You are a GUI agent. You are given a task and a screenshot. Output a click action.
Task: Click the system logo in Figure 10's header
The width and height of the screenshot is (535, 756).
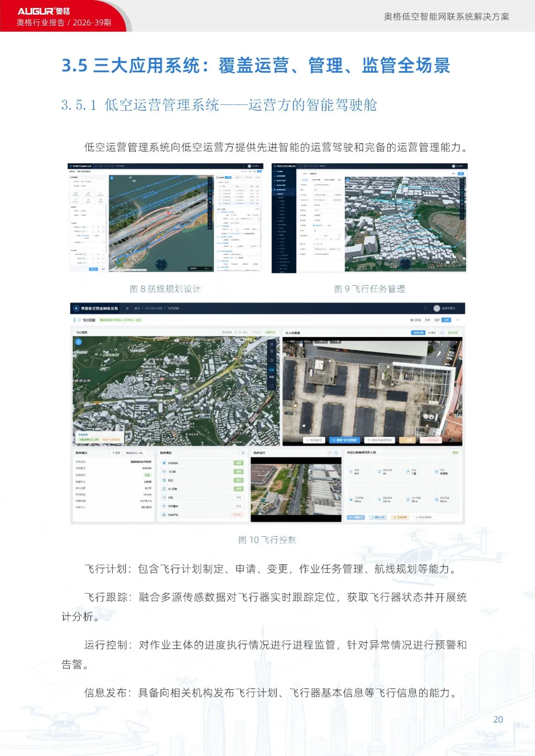(x=76, y=308)
